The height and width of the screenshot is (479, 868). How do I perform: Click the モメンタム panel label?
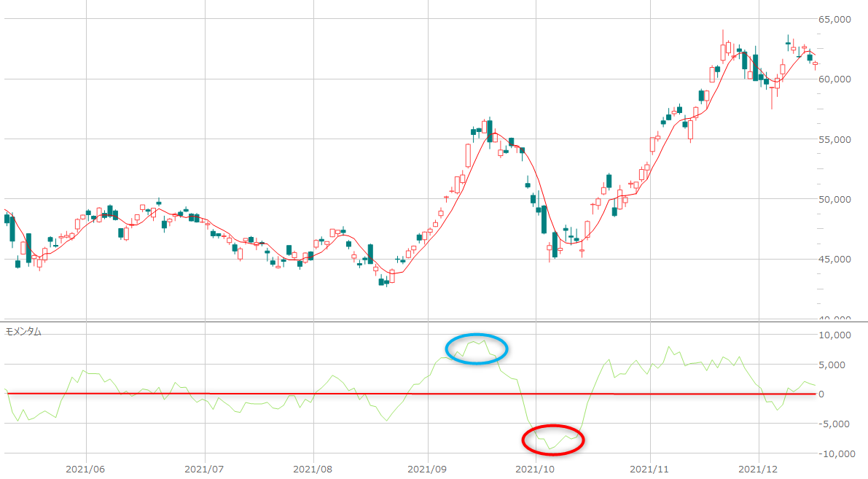(23, 331)
